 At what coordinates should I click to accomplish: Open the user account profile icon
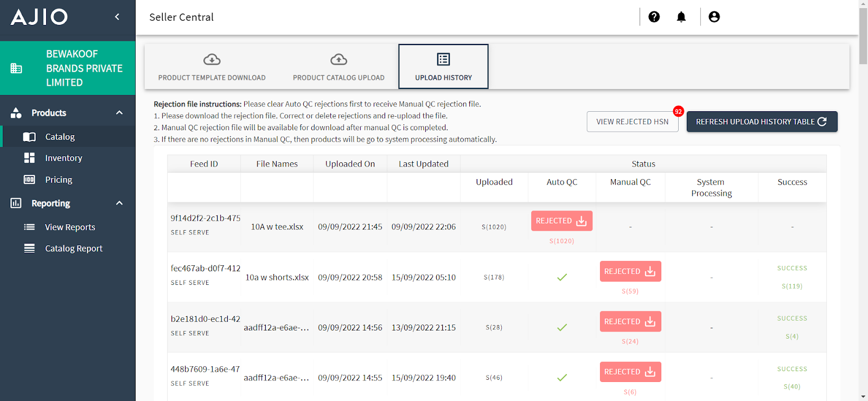pyautogui.click(x=714, y=17)
